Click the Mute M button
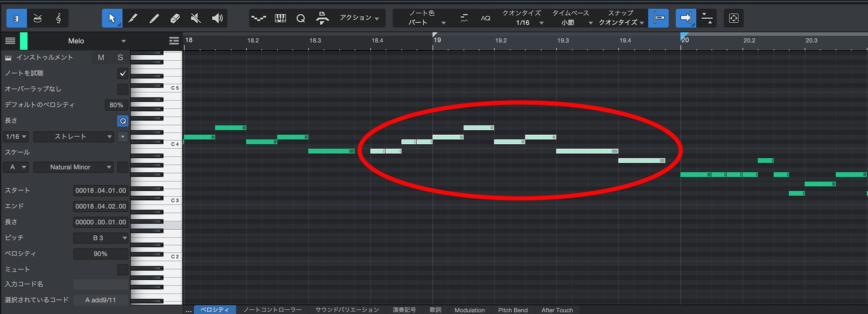868x314 pixels. click(101, 57)
